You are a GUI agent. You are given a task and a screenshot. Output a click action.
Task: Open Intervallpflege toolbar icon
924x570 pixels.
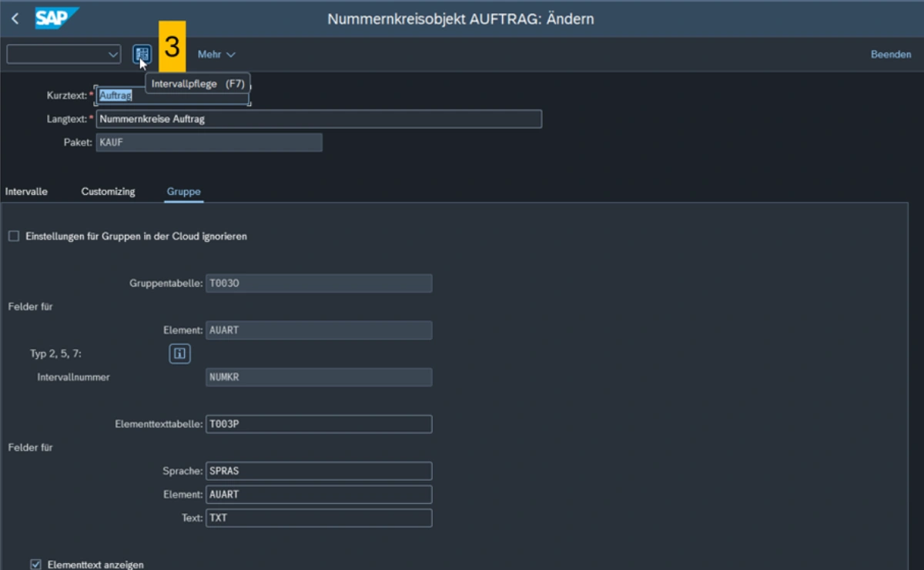point(142,54)
